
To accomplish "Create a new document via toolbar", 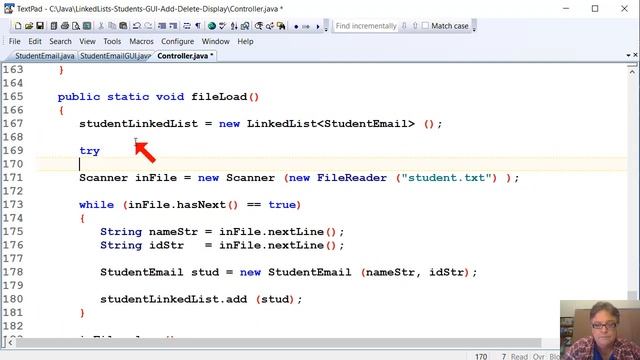I will [x=18, y=26].
